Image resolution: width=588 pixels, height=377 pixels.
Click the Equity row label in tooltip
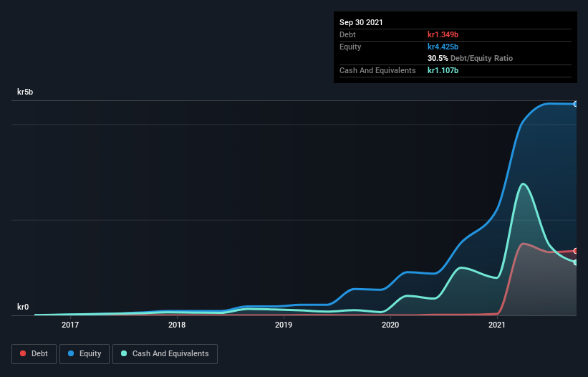[350, 47]
